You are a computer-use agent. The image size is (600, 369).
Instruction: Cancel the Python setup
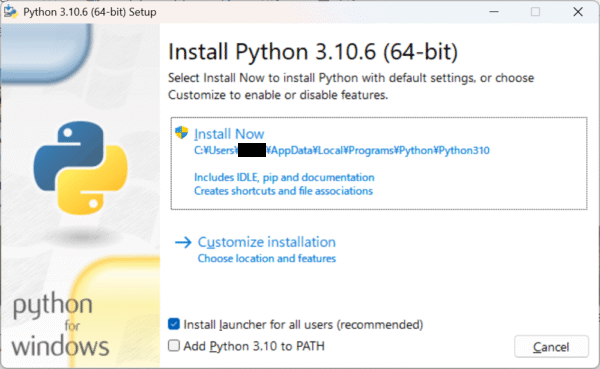(x=551, y=347)
